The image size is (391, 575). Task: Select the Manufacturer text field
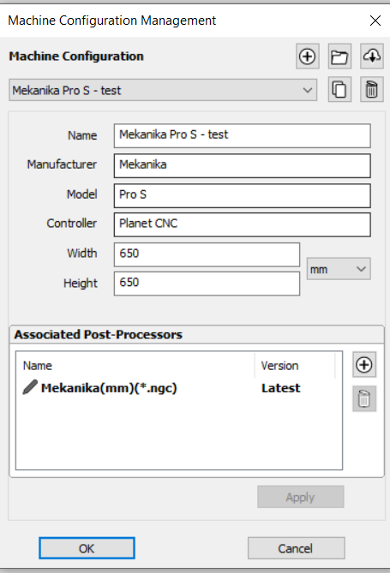242,166
